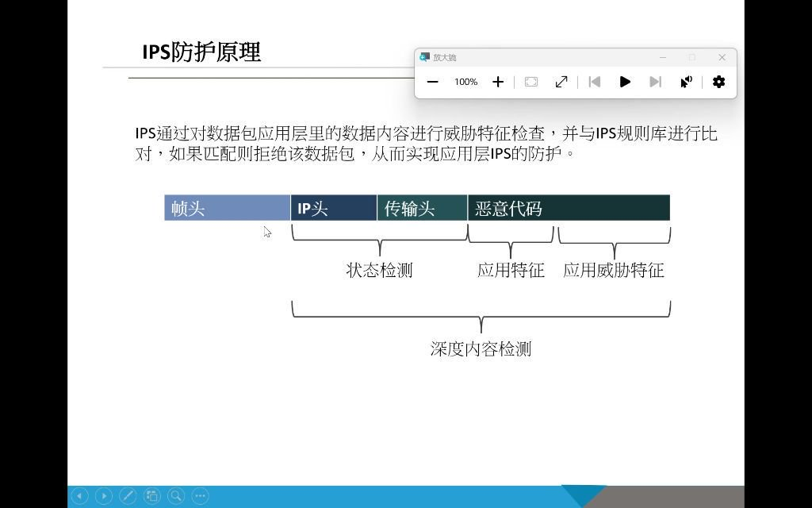Screen dimensions: 812x508
Task: Click the slide title IPS防护原理
Action: click(x=201, y=52)
